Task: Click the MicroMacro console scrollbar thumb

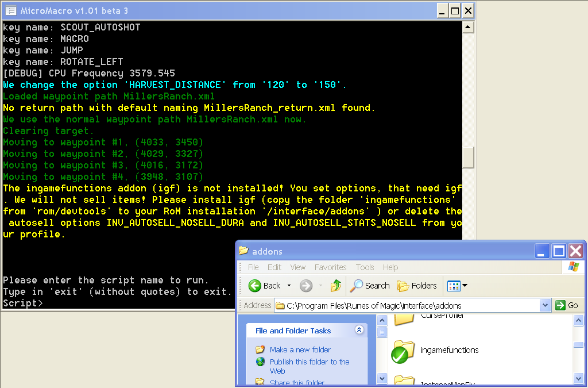Action: coord(469,156)
